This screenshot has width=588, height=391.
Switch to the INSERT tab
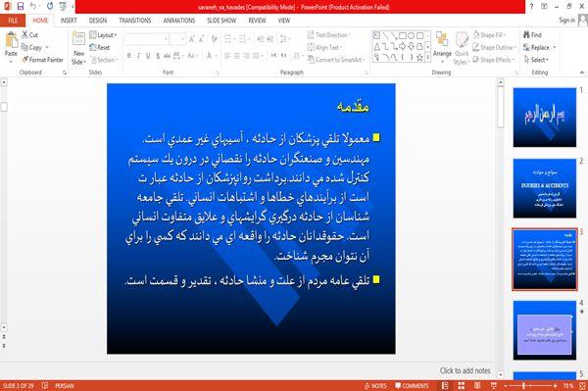(x=69, y=21)
